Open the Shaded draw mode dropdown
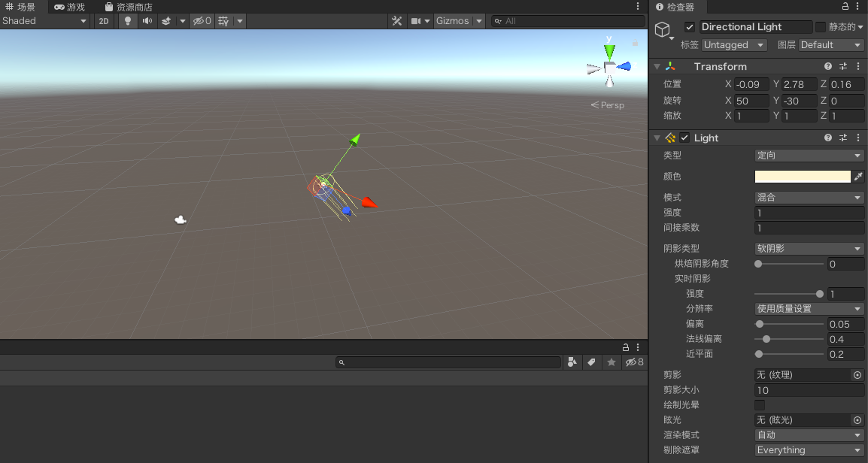Image resolution: width=868 pixels, height=463 pixels. tap(45, 21)
